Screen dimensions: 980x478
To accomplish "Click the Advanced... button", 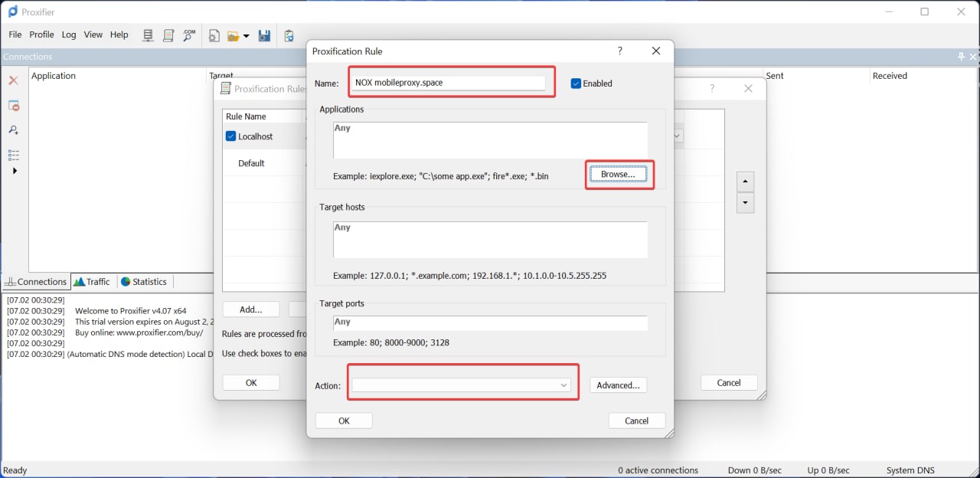I will point(618,385).
